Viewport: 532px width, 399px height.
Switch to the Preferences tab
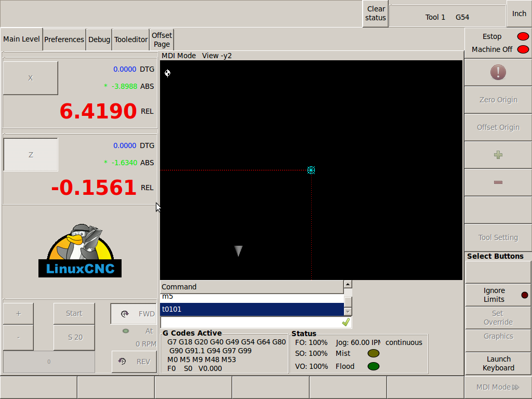click(x=64, y=39)
